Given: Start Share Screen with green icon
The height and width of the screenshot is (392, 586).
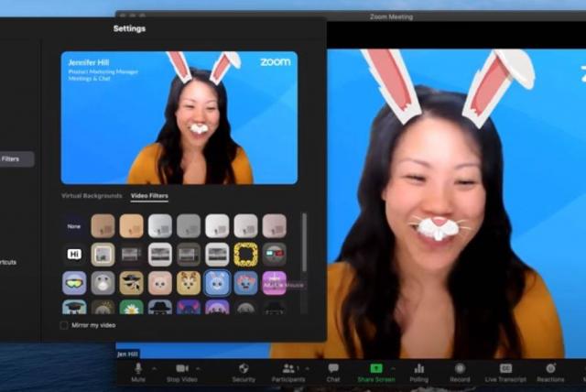Looking at the screenshot, I should click(x=376, y=372).
